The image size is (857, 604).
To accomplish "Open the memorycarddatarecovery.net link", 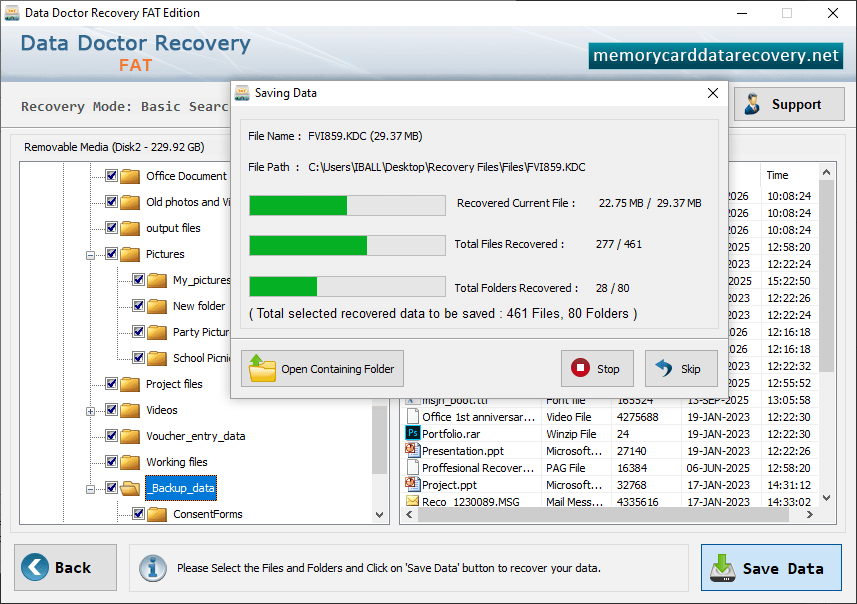I will click(715, 56).
